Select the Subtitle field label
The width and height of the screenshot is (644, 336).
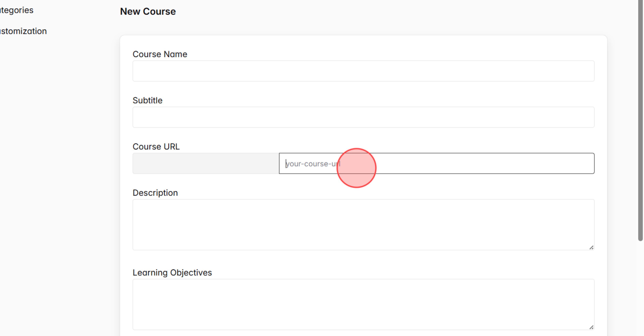[x=147, y=100]
